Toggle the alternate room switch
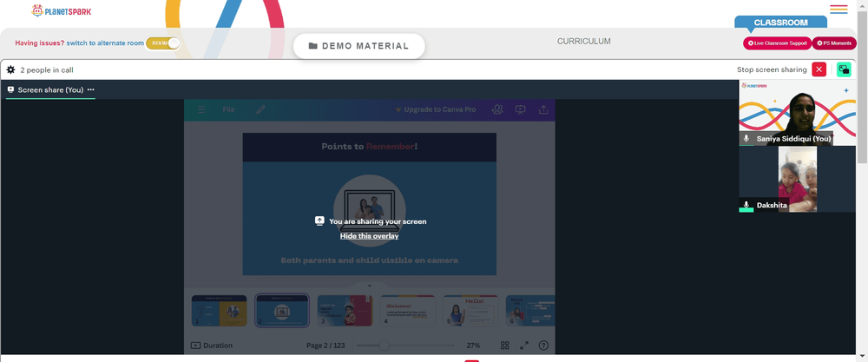Viewport: 868px width, 362px height. click(163, 43)
